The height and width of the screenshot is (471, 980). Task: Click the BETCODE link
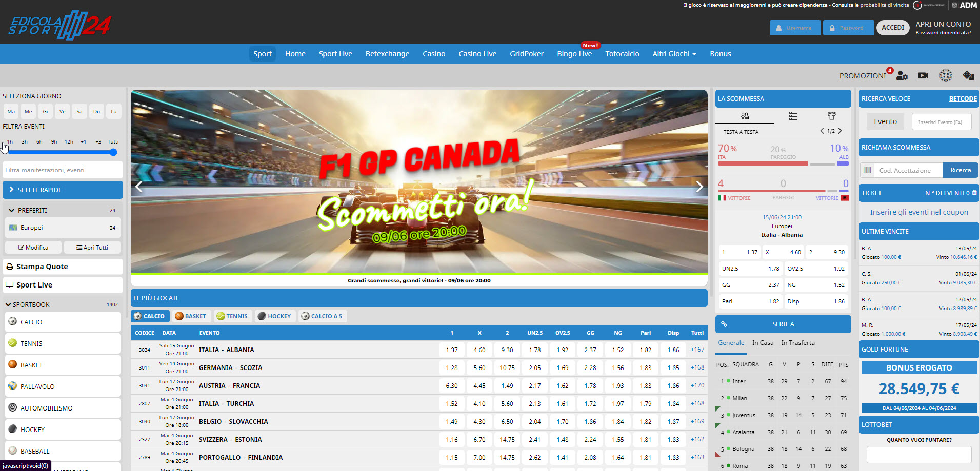click(963, 99)
